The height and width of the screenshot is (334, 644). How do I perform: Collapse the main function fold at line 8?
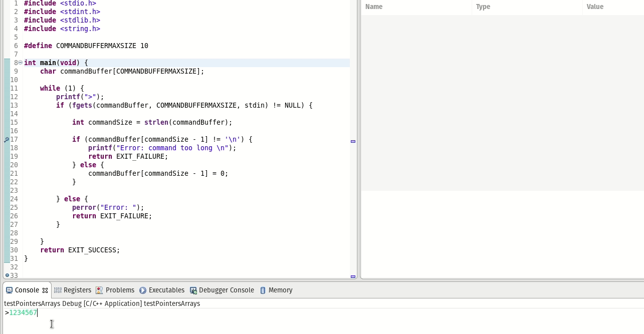21,63
